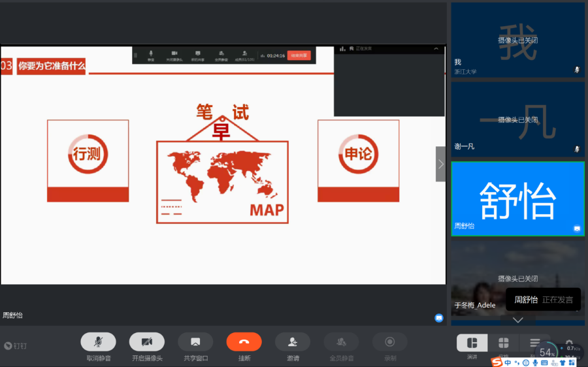Switch to 演讲 speaker layout view
588x367 pixels.
coord(472,343)
